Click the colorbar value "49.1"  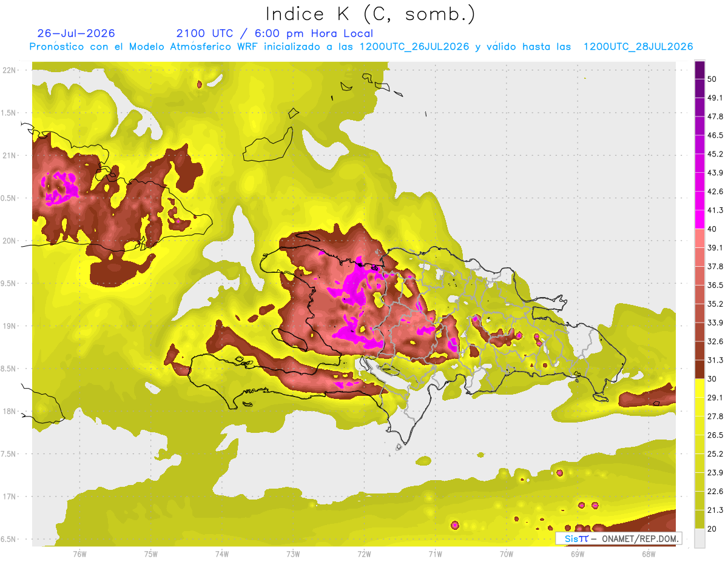tap(715, 98)
